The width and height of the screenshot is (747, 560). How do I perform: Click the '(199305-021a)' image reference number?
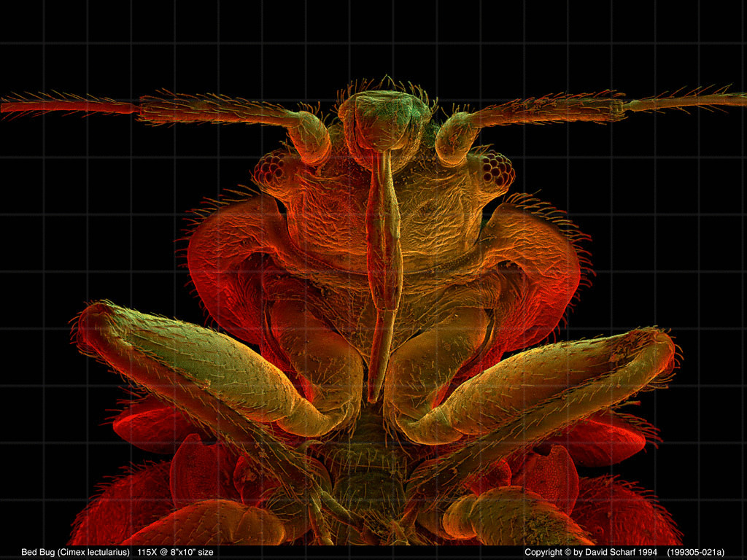(695, 553)
